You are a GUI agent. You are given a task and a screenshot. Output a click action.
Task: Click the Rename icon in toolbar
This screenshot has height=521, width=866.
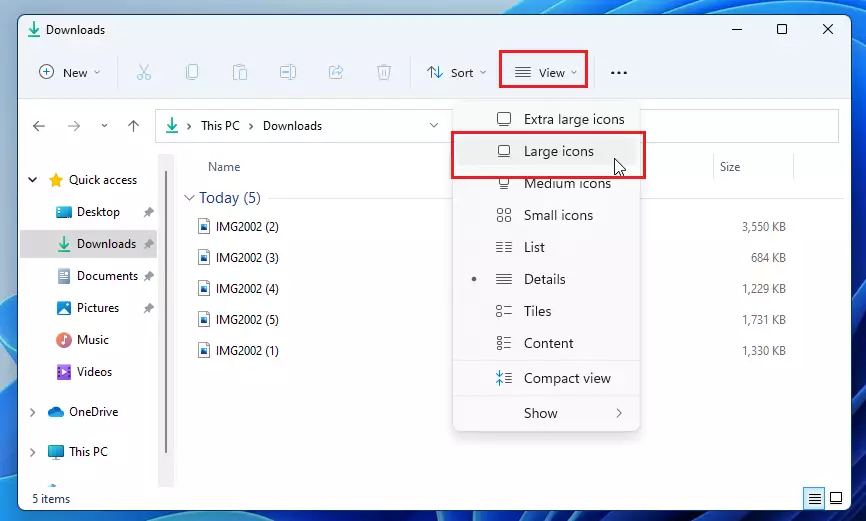[288, 72]
